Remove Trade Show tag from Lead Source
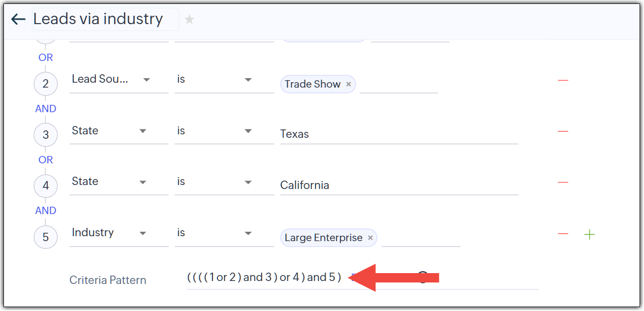 348,84
